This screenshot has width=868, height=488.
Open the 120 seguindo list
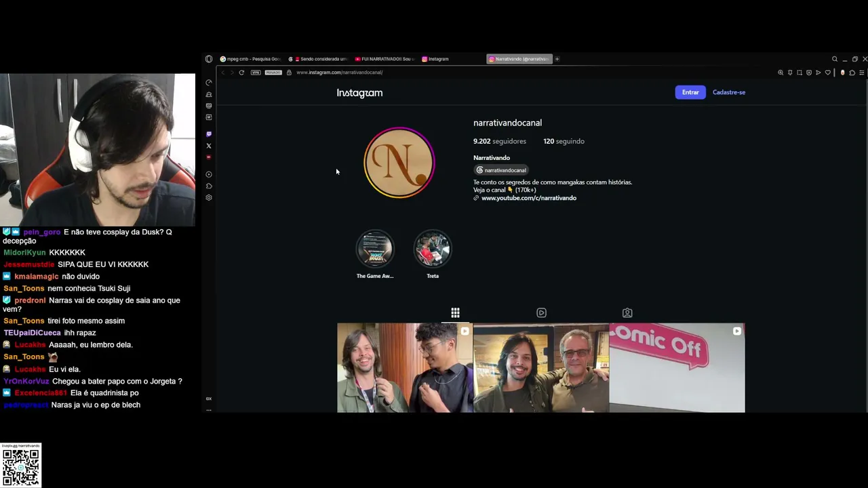point(564,141)
